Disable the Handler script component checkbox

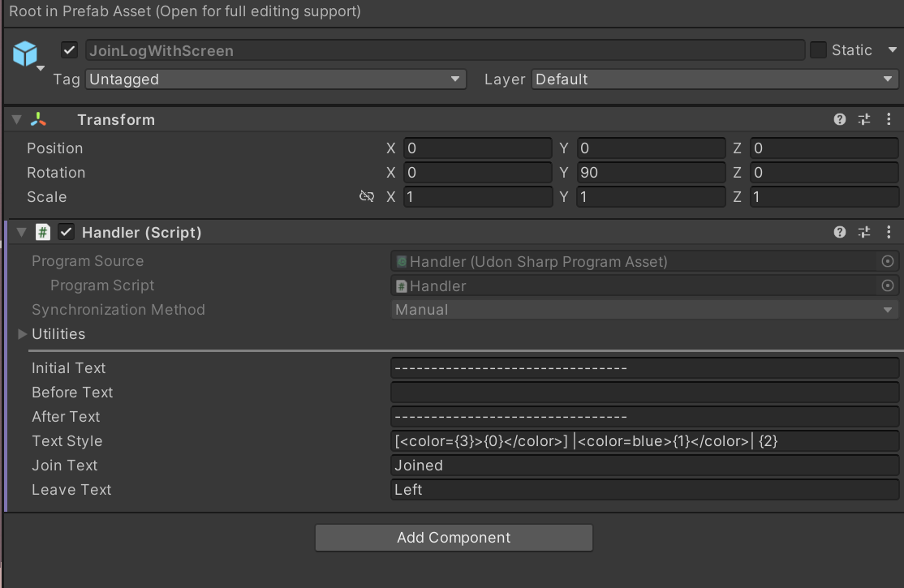coord(67,233)
